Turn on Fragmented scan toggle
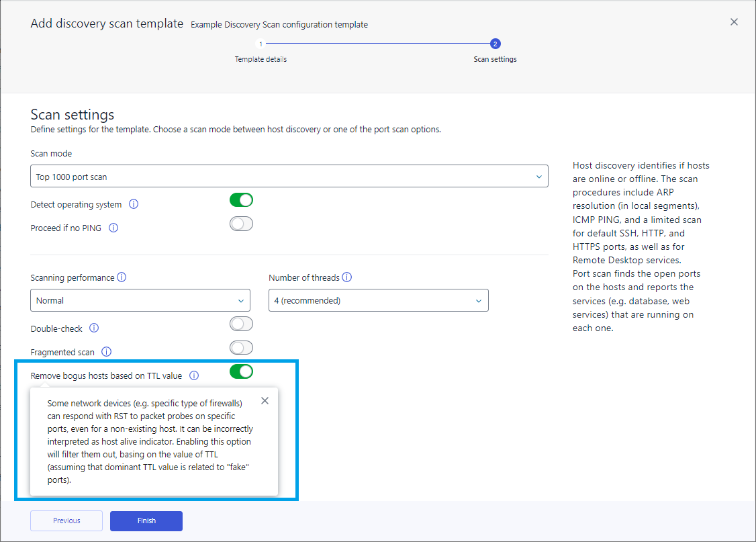Viewport: 756px width, 542px height. [241, 348]
